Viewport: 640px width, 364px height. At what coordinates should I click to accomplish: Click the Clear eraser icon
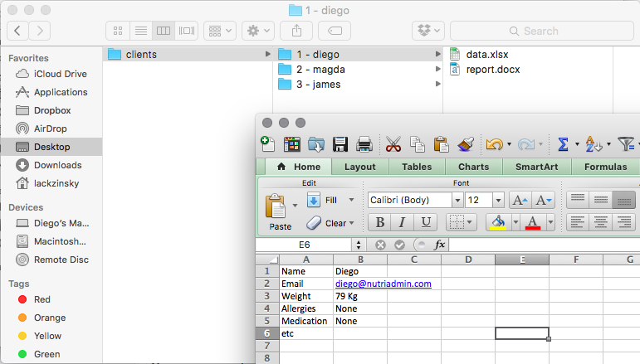tap(314, 222)
